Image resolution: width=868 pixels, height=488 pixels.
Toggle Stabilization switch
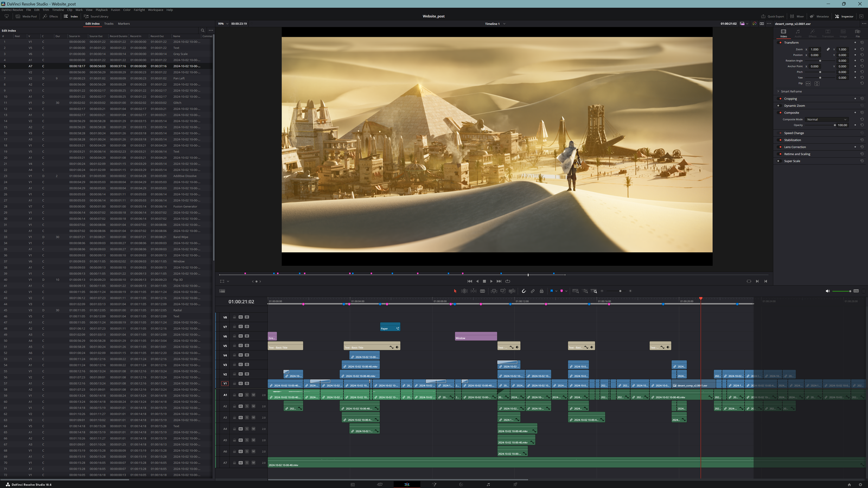pyautogui.click(x=780, y=140)
